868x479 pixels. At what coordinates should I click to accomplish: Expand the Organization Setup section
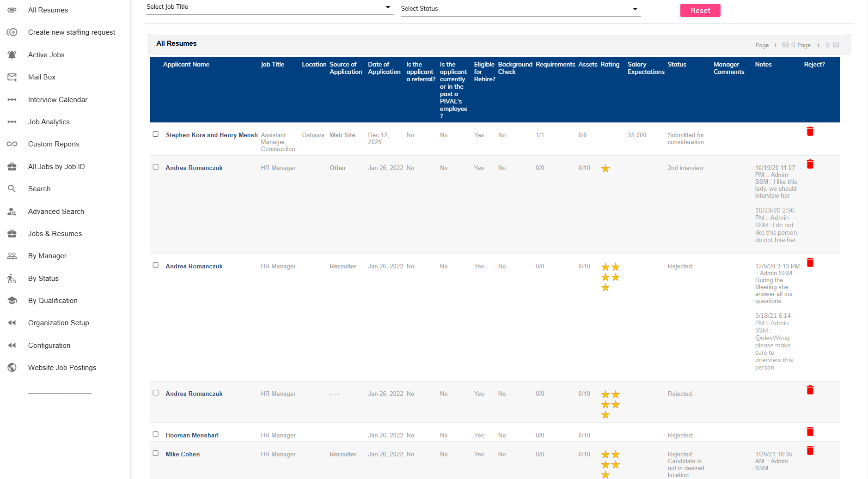(58, 322)
